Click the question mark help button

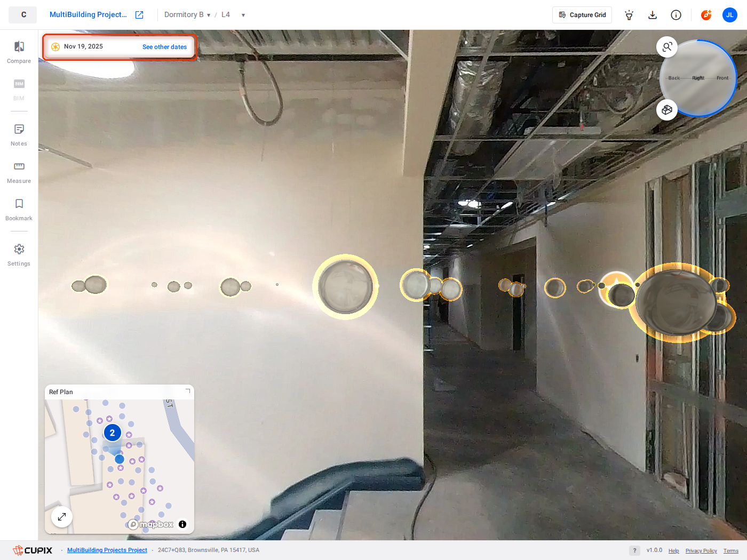point(634,550)
